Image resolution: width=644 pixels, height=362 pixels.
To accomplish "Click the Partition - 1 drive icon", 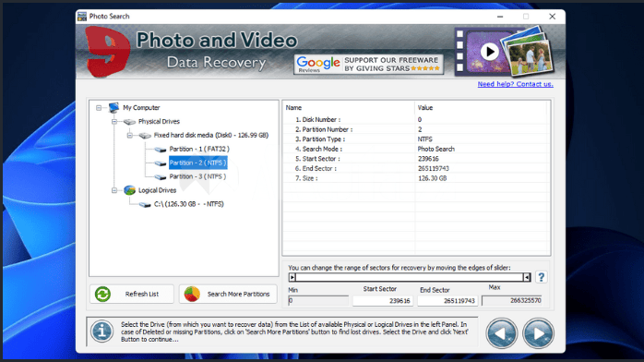I will point(161,150).
